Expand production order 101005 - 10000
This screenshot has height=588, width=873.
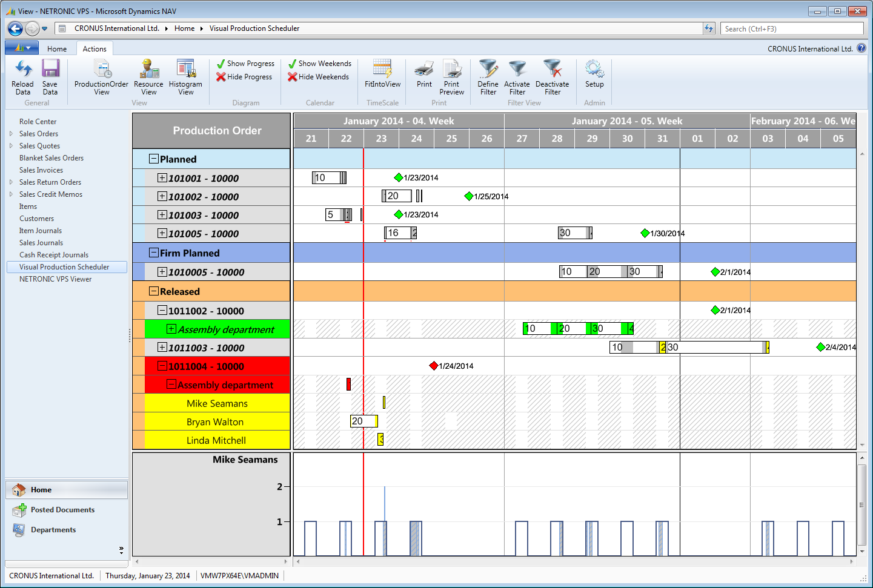point(162,233)
